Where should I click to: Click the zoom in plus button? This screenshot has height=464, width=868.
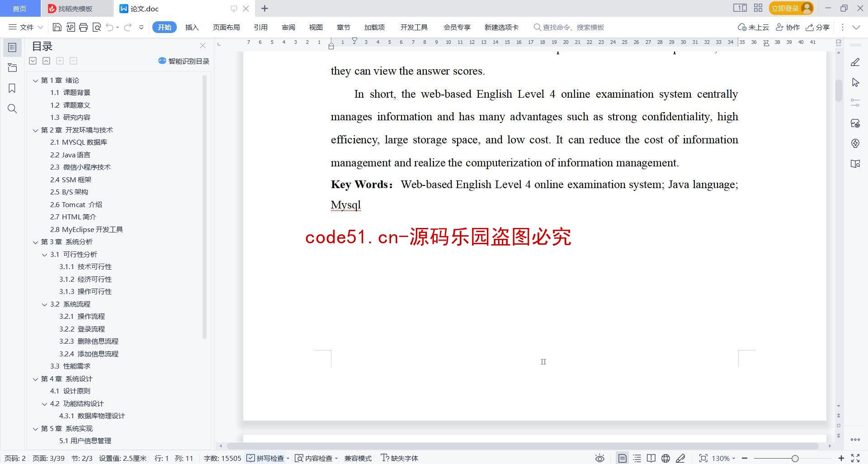coord(841,458)
